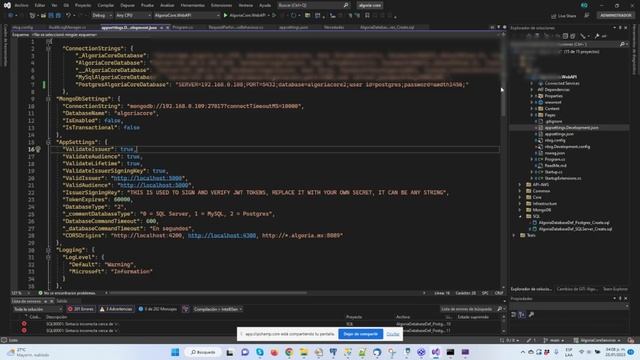Click Visual Studio icon in the taskbar
The width and height of the screenshot is (640, 360).
click(x=436, y=352)
